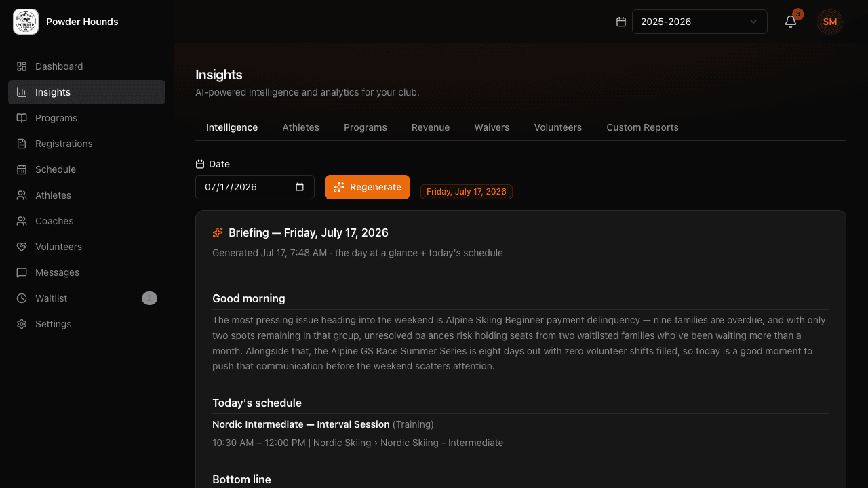This screenshot has height=488, width=868.
Task: Click the Schedule calendar icon in sidebar
Action: tap(22, 169)
